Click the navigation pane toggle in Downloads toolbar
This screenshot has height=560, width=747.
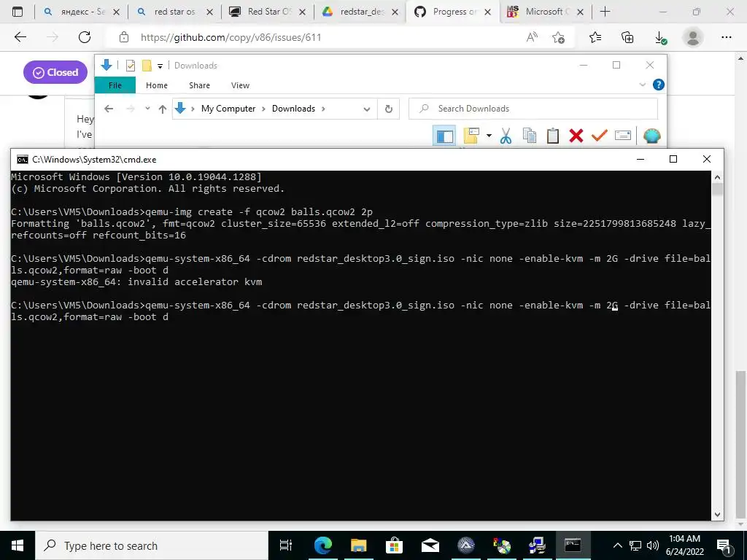[444, 136]
